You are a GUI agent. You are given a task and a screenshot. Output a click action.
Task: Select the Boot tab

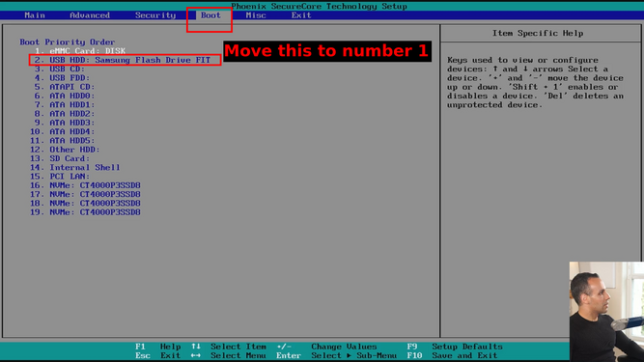(210, 15)
